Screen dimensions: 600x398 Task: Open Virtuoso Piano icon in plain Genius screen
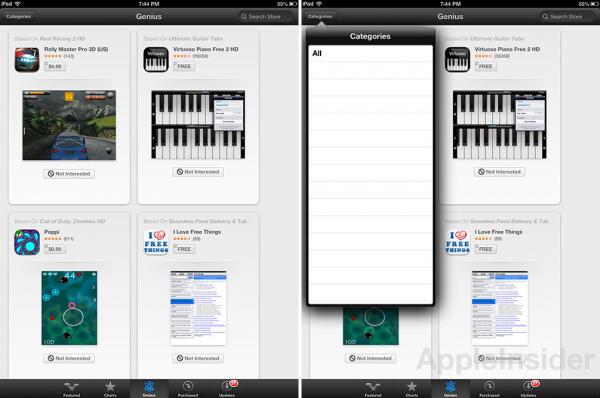[x=156, y=60]
